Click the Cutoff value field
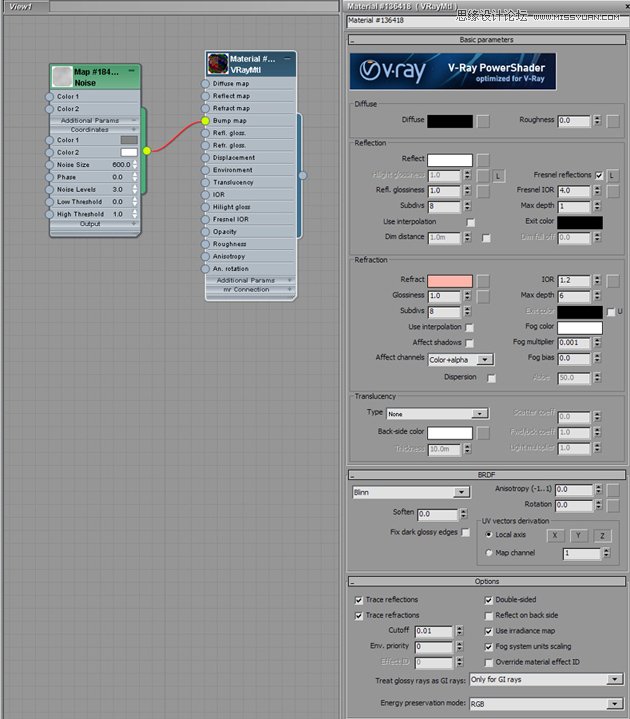The width and height of the screenshot is (630, 719). [433, 631]
